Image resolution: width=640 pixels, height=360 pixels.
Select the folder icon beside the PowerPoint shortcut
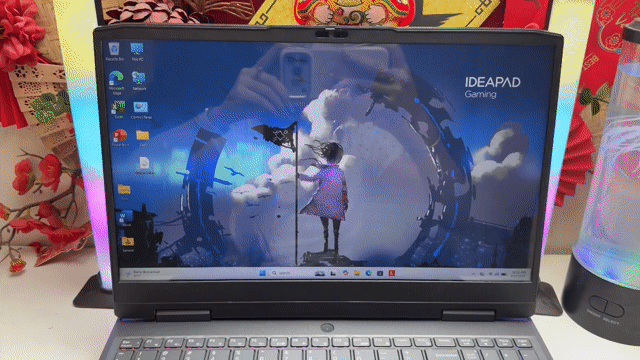(x=143, y=138)
